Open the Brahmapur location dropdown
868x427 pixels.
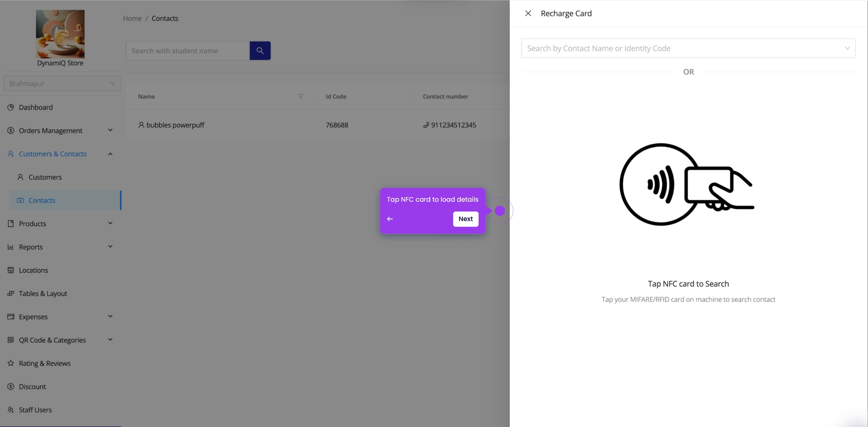(x=62, y=84)
